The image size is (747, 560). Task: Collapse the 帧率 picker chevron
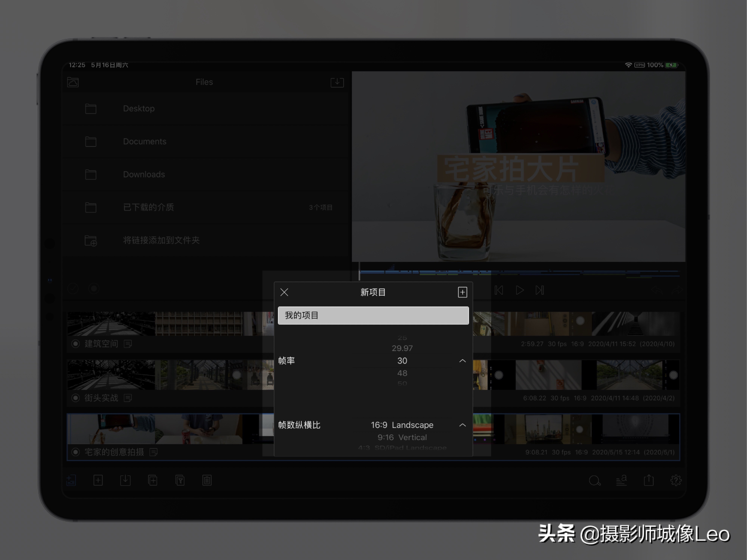[463, 360]
